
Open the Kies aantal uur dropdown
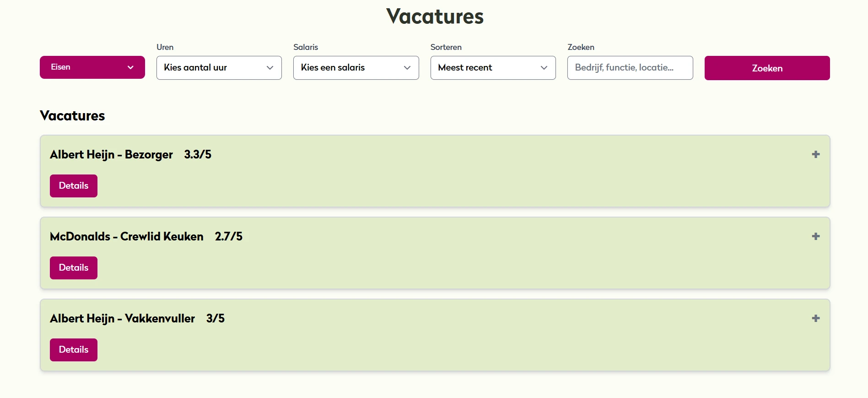[219, 67]
